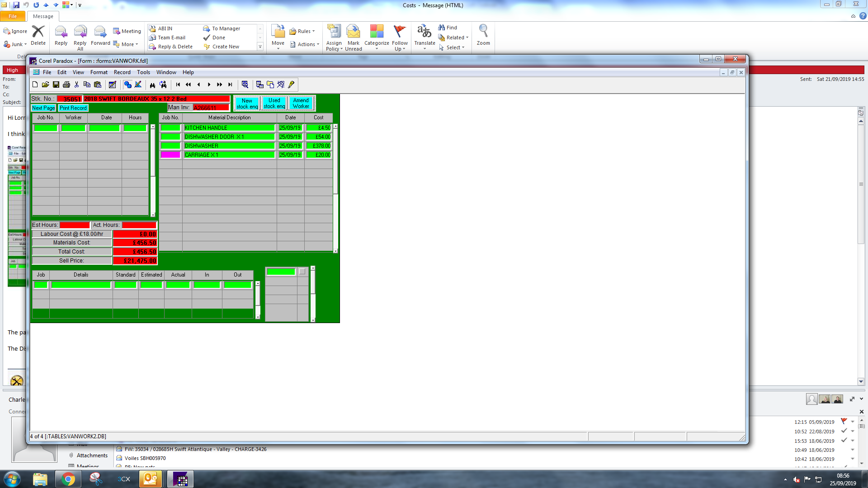Open the Record menu in Paradox
The height and width of the screenshot is (488, 868).
click(x=122, y=72)
